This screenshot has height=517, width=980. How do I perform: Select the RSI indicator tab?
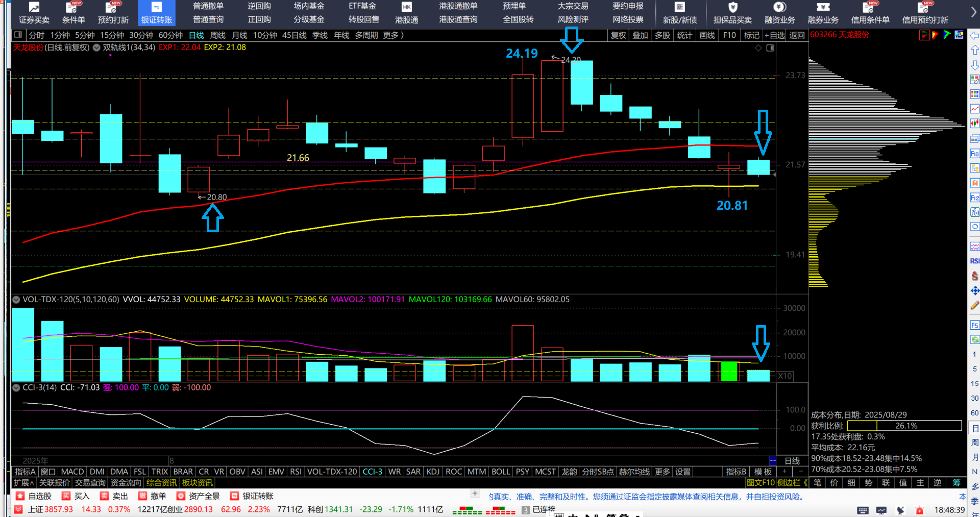(x=296, y=472)
